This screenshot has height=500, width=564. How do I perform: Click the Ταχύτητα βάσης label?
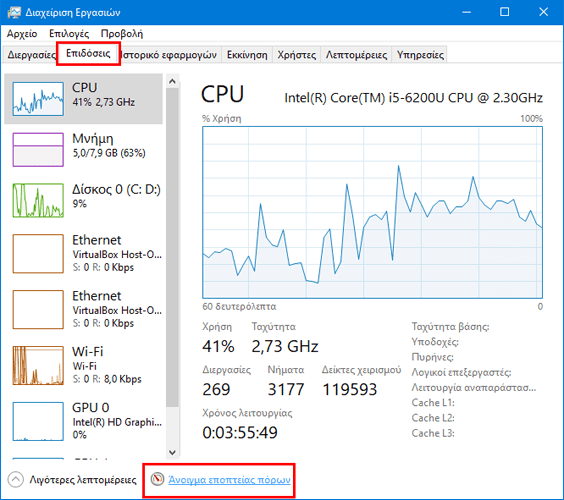point(450,327)
